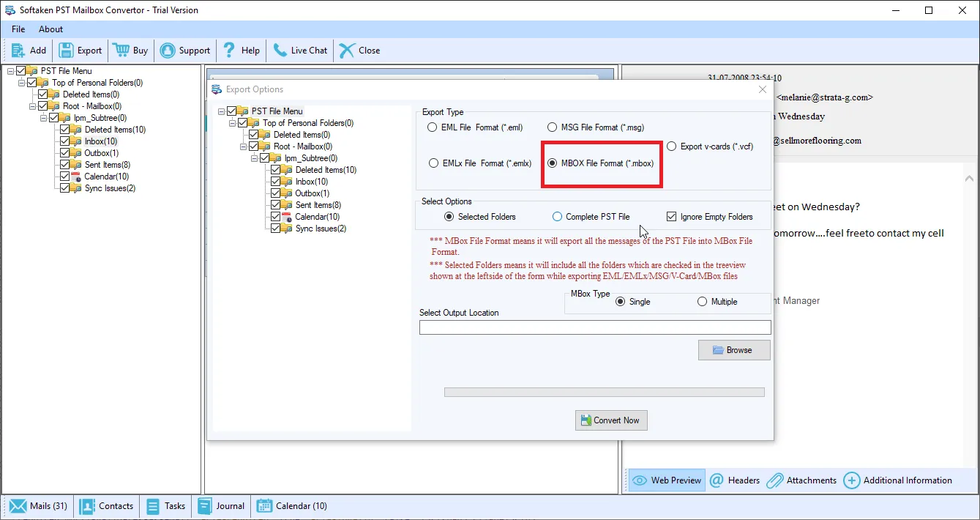This screenshot has width=980, height=520.
Task: Click the preview pane scroll-up arrow
Action: click(x=970, y=178)
